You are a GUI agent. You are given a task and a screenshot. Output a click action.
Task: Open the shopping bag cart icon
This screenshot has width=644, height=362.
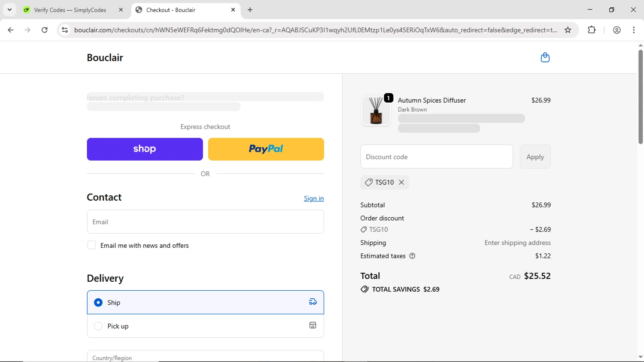click(545, 58)
